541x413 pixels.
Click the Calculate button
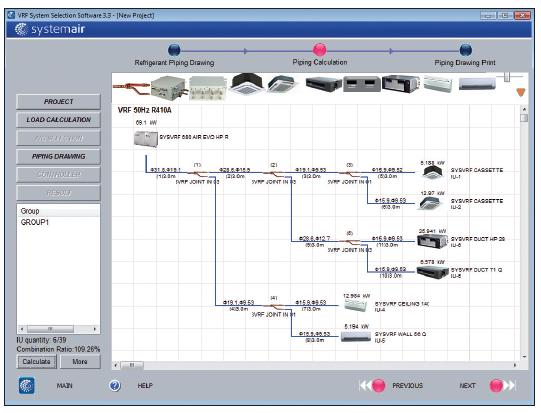(37, 362)
